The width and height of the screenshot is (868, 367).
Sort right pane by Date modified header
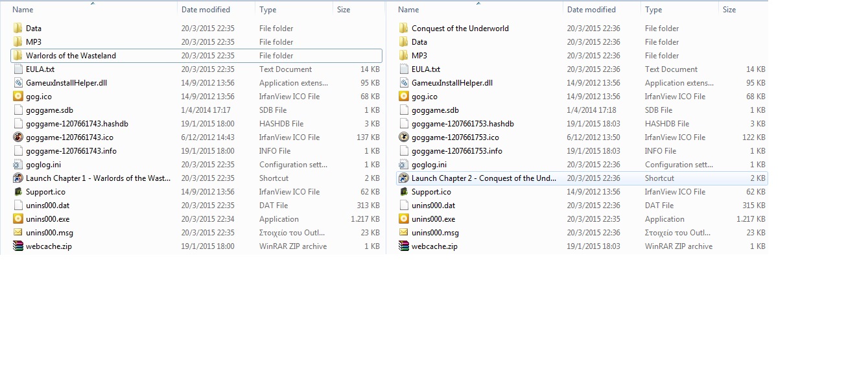click(591, 10)
